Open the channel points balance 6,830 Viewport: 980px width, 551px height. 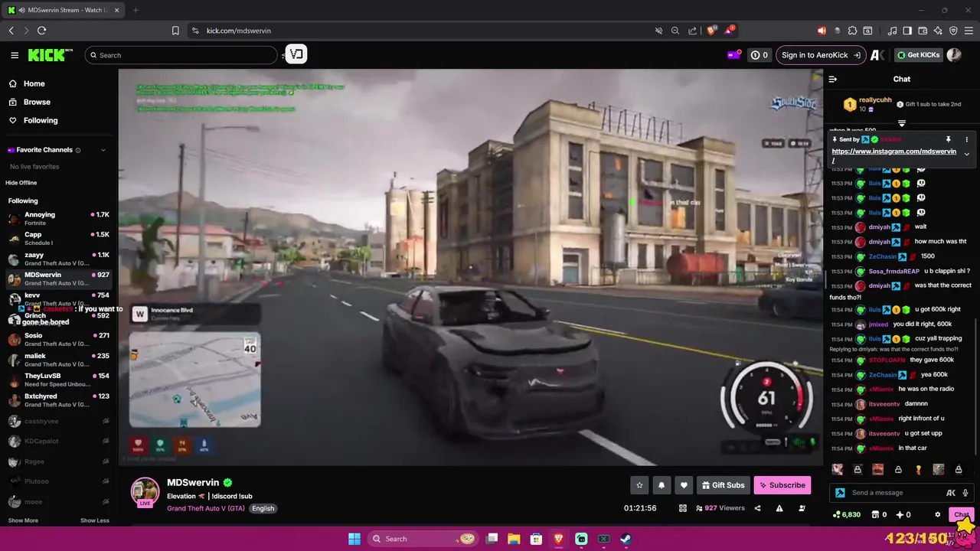point(847,514)
